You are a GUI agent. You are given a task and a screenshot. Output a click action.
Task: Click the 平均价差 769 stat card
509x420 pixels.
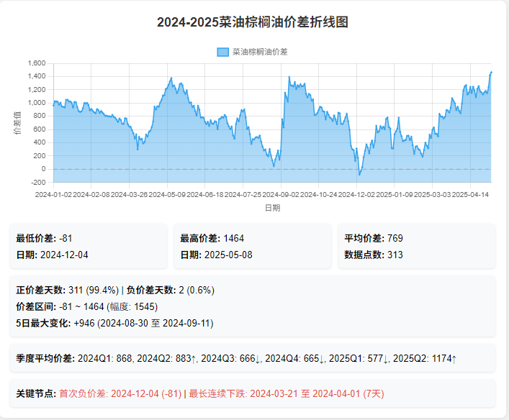click(x=417, y=246)
